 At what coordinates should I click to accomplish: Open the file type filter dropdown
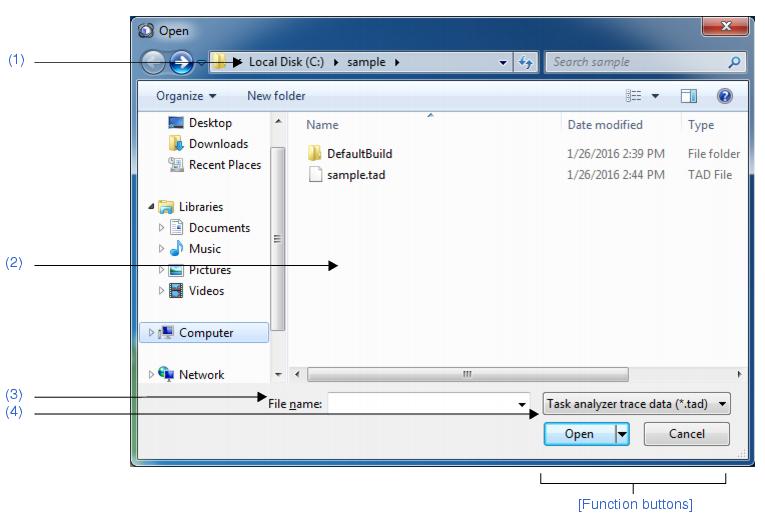coord(637,403)
